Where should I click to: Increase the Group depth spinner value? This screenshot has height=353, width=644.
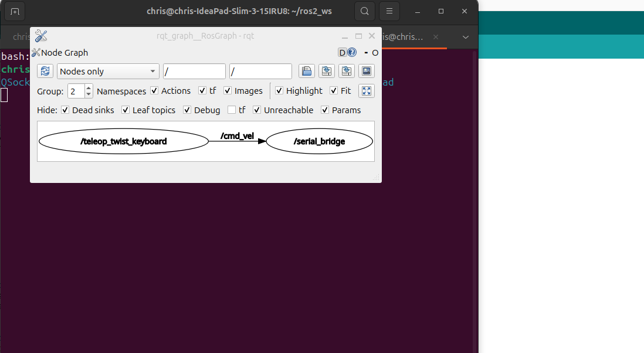(89, 88)
